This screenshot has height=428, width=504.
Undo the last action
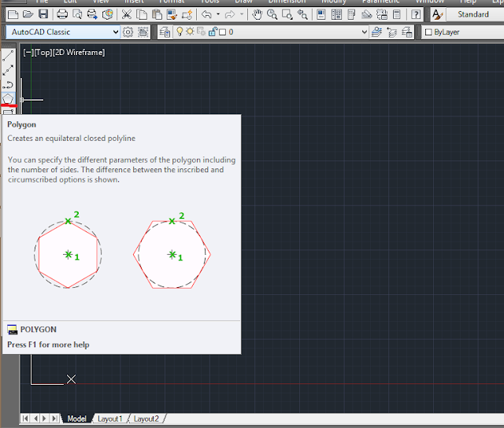point(206,14)
